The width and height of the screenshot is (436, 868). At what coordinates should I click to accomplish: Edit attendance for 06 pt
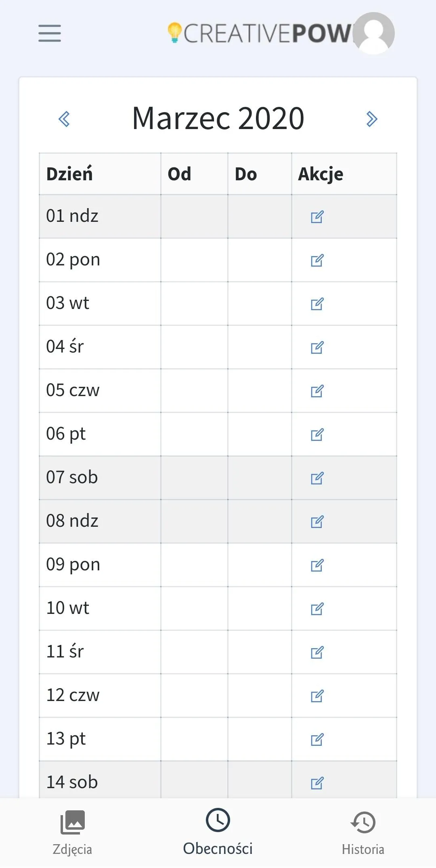[x=317, y=434]
